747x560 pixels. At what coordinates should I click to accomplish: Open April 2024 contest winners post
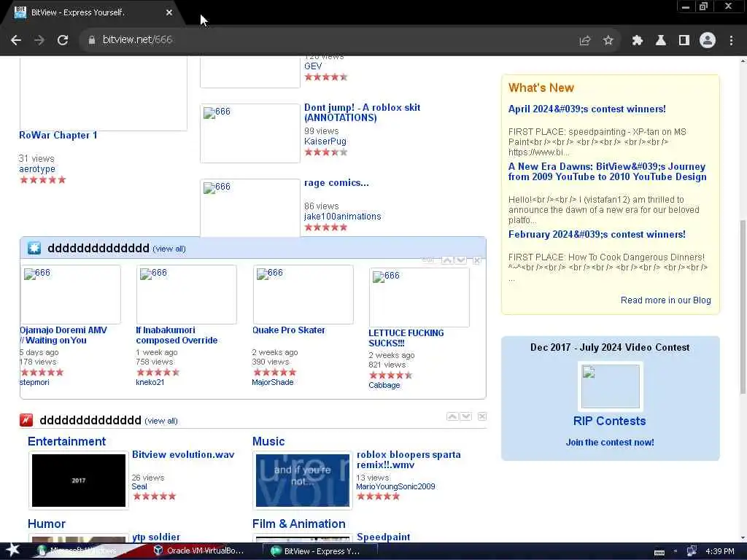(x=587, y=109)
